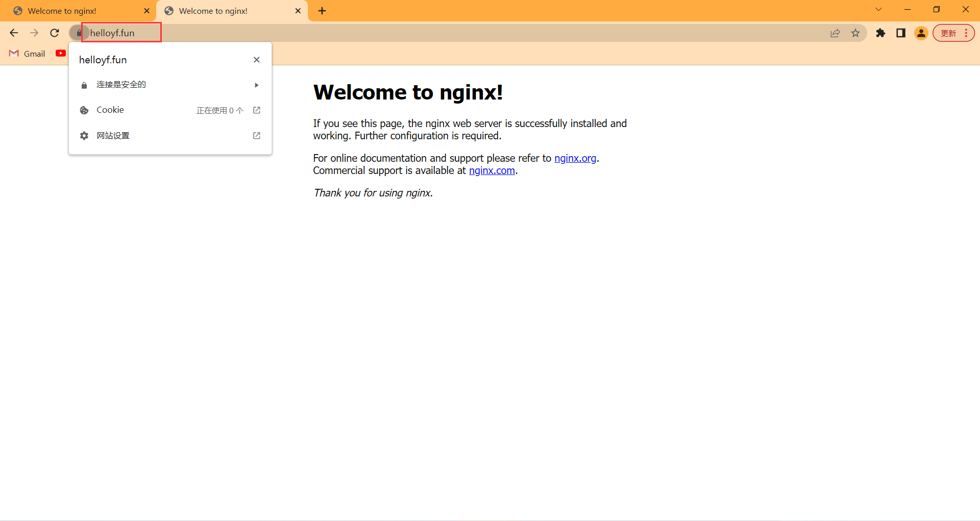Screen dimensions: 980x521
Task: Open Chrome three-dot menu
Action: (966, 33)
